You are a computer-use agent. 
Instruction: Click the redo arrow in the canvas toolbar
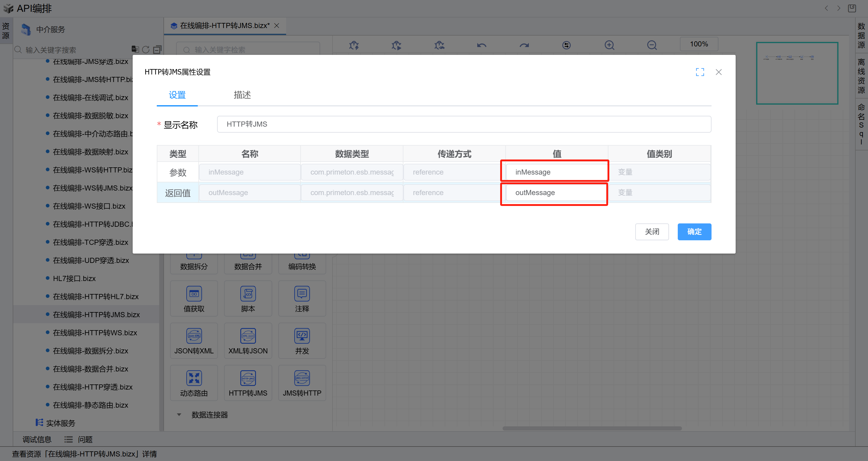pyautogui.click(x=524, y=45)
